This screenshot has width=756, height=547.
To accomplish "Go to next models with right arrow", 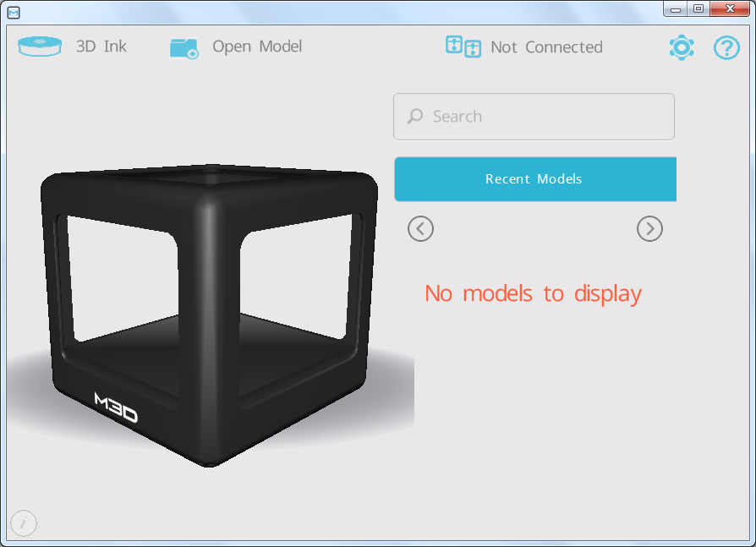I will [649, 228].
